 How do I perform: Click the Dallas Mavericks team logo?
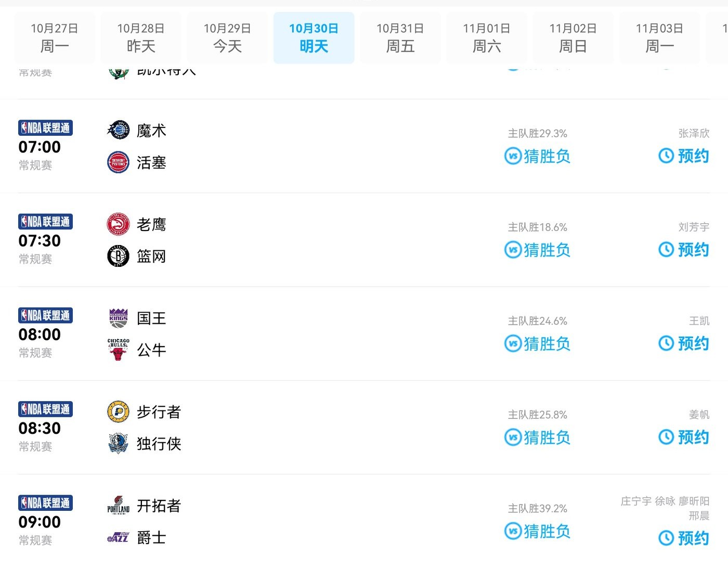[118, 443]
